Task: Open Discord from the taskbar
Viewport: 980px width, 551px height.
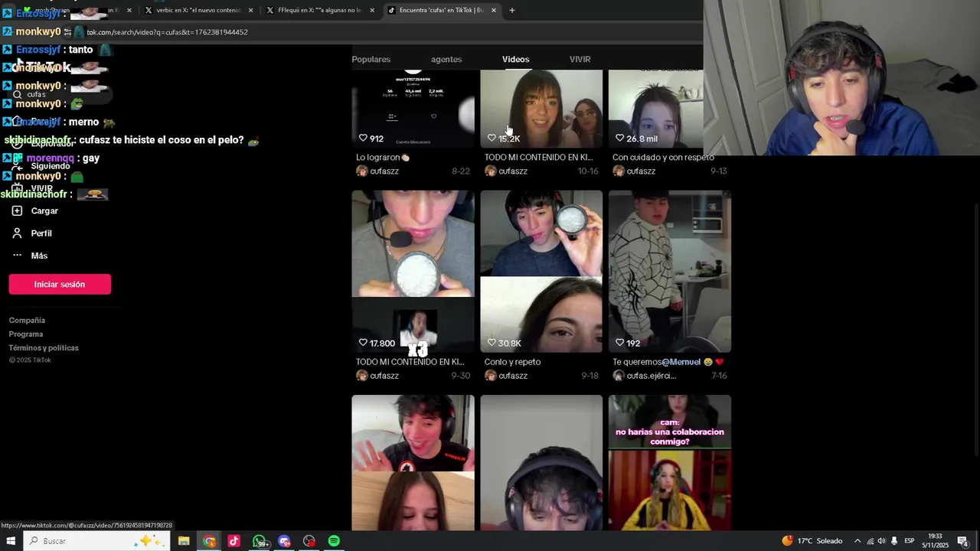Action: point(284,541)
